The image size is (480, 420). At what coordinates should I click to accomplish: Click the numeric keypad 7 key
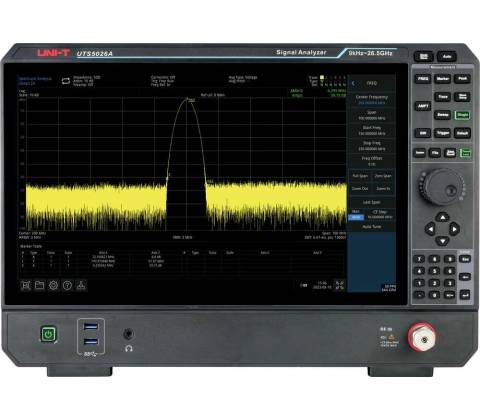pyautogui.click(x=420, y=259)
